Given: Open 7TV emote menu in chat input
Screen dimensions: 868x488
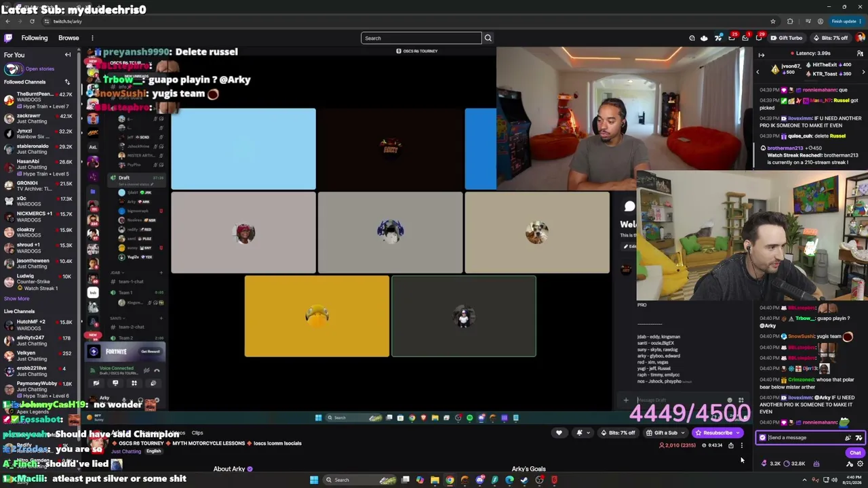Looking at the screenshot, I should tap(858, 438).
